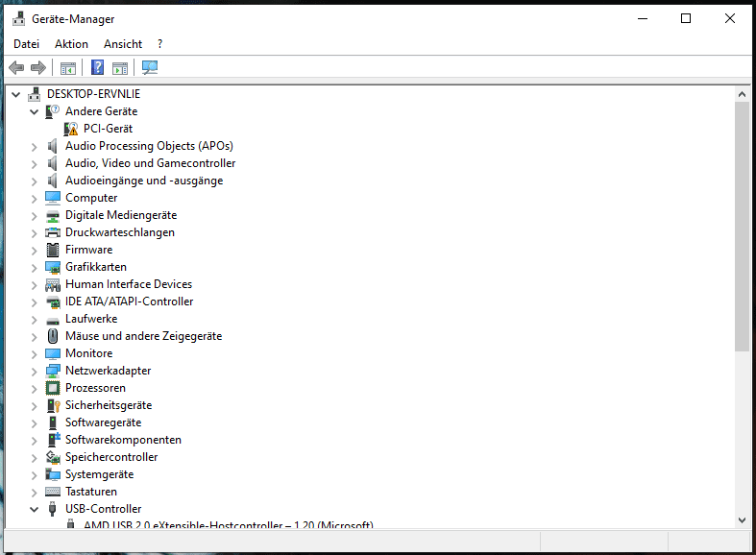Click the blue Help question mark icon
756x555 pixels.
(97, 67)
